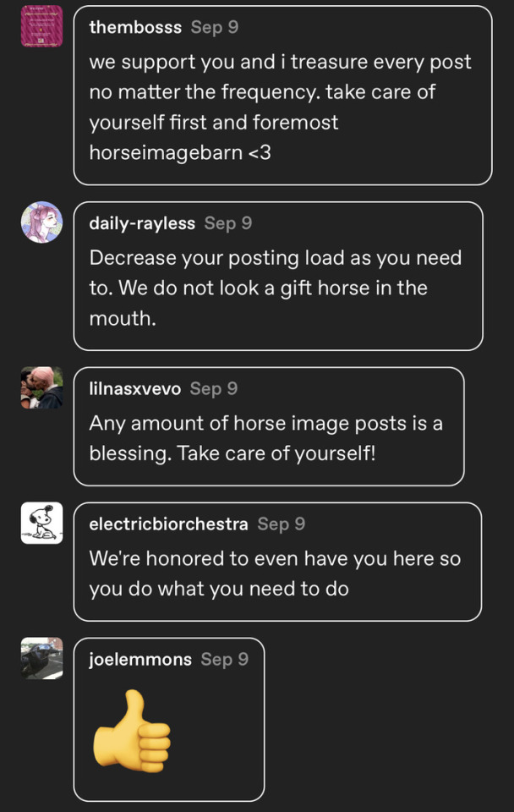Go to lilnasxvevo's blog

(135, 389)
